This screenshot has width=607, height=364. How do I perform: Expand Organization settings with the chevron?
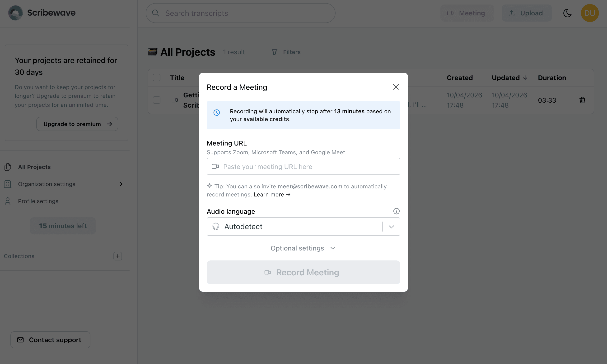121,184
